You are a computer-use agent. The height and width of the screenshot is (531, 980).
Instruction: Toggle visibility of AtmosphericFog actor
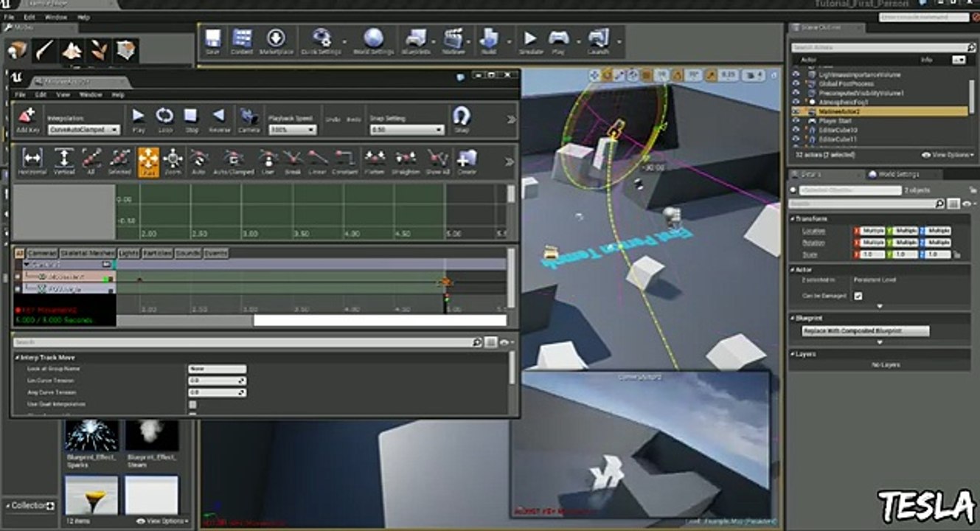coord(796,103)
